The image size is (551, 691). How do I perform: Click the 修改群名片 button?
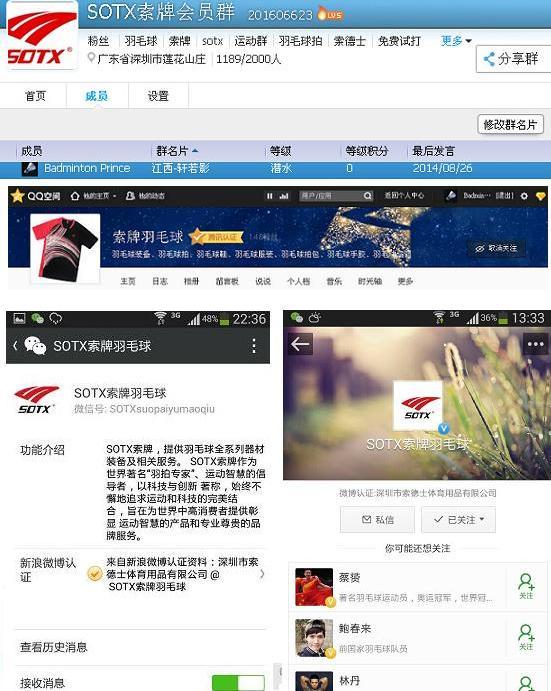click(x=510, y=124)
